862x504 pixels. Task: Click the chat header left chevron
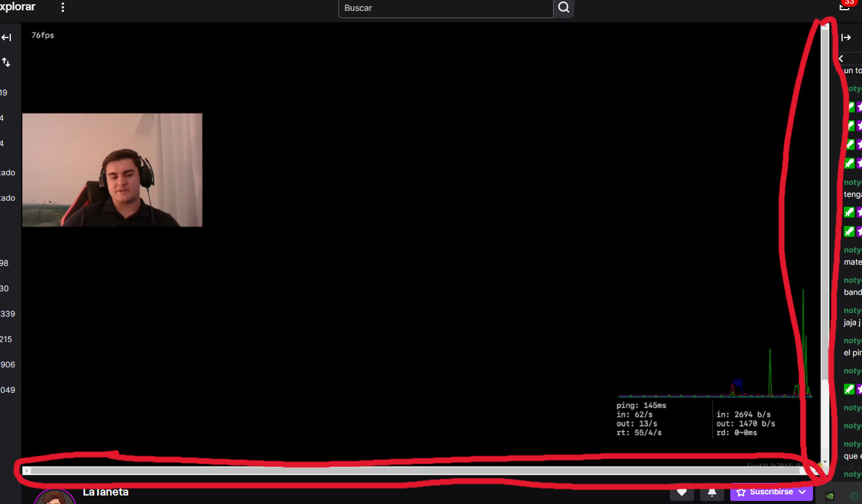tap(841, 59)
